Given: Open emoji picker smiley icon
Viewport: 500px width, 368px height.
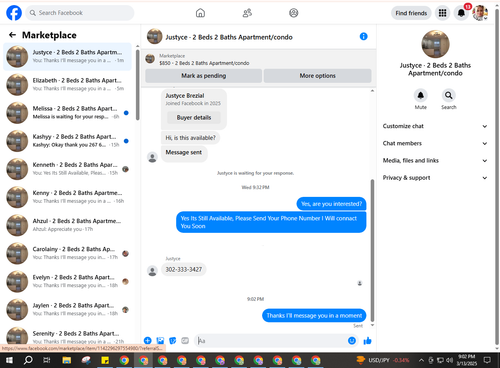Looking at the screenshot, I should [352, 340].
